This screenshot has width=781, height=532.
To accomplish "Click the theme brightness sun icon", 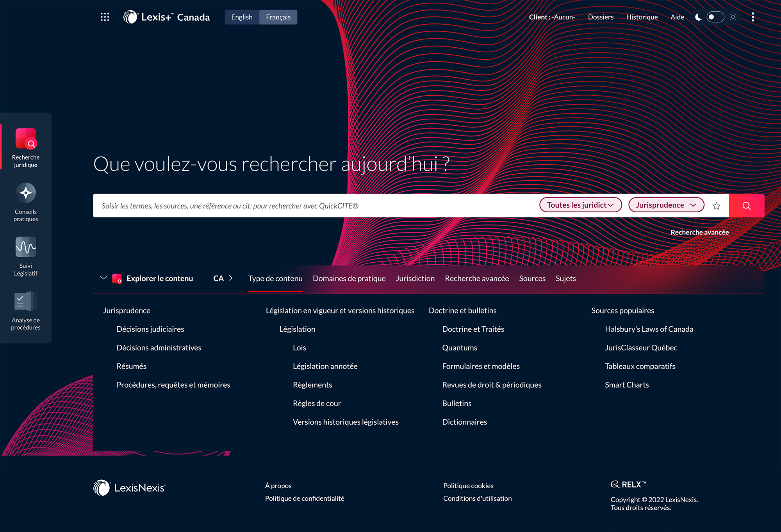I will pos(733,17).
